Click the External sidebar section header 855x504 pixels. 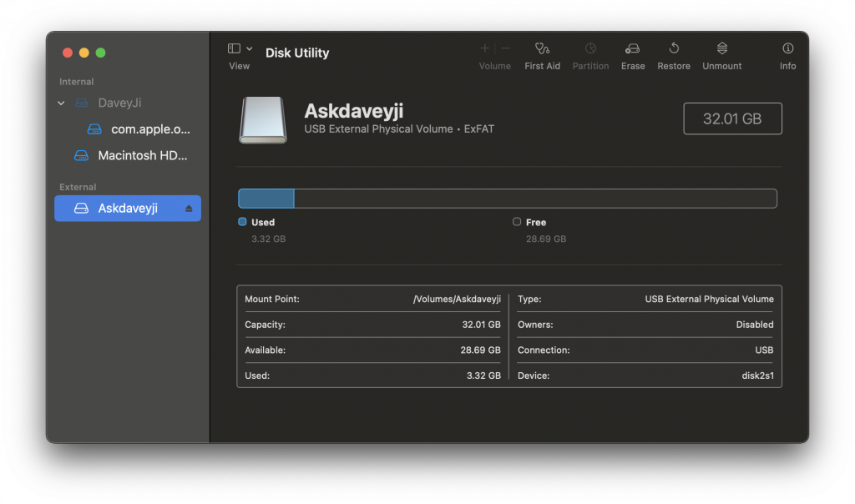pos(78,187)
